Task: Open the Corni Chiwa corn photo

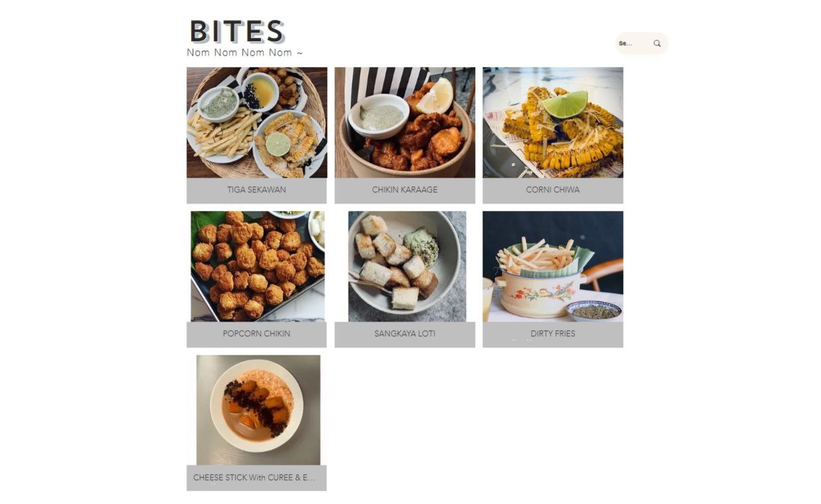Action: pos(553,123)
